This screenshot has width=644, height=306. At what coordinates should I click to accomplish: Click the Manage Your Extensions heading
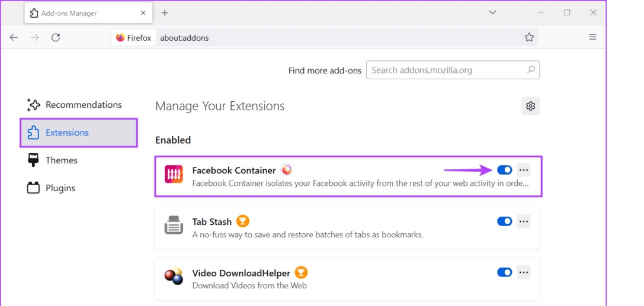tap(220, 106)
